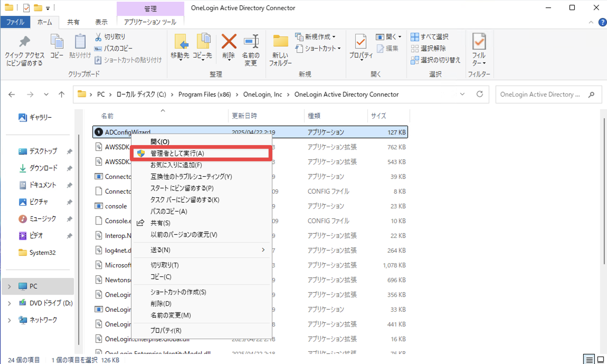Click the search magnifier icon
Screen dimensions: 607x364
pos(591,94)
